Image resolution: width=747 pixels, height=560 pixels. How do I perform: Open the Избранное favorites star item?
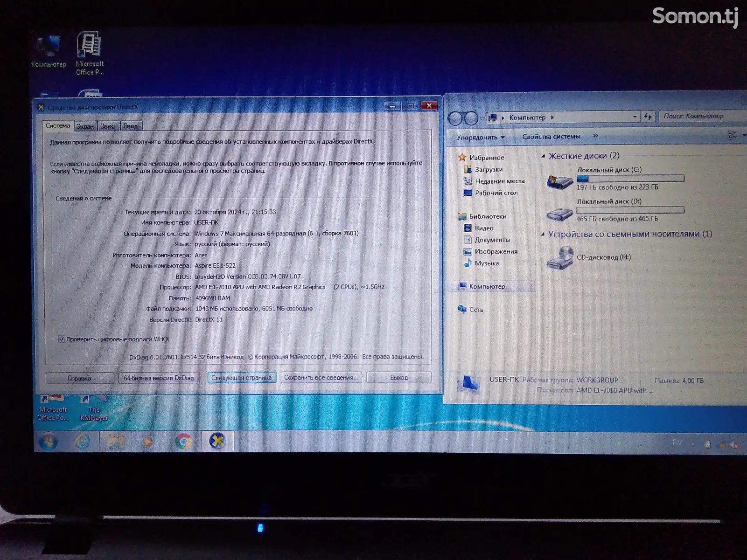click(481, 158)
